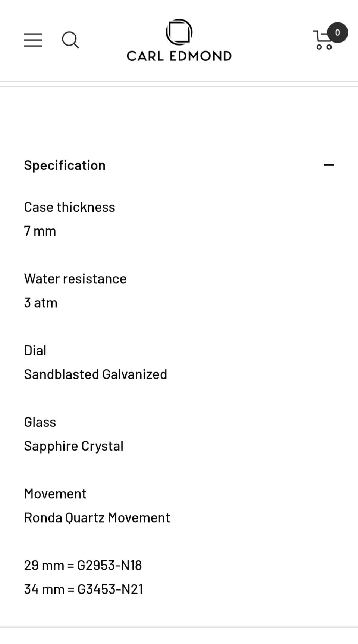The height and width of the screenshot is (644, 358).
Task: Click the Dial specification label
Action: [x=35, y=350]
